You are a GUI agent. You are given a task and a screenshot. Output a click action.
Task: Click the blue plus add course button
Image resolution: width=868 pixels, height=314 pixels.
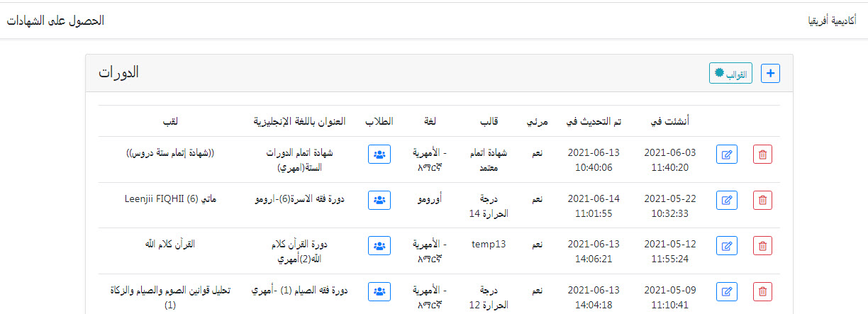pyautogui.click(x=770, y=73)
